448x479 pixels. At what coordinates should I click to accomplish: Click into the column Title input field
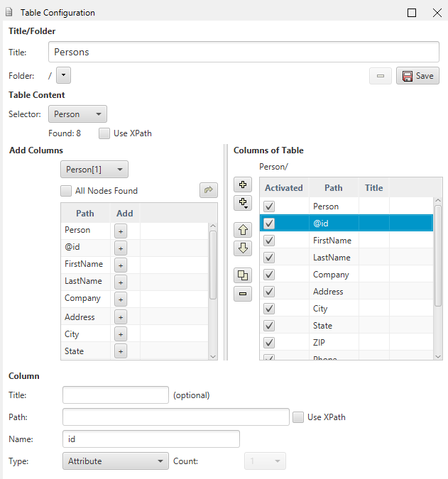[x=115, y=395]
